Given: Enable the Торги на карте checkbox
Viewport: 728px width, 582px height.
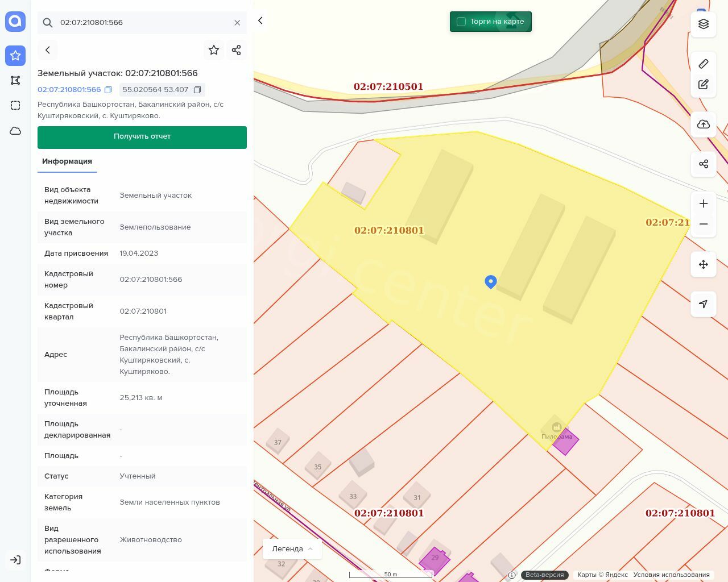Looking at the screenshot, I should pos(461,22).
